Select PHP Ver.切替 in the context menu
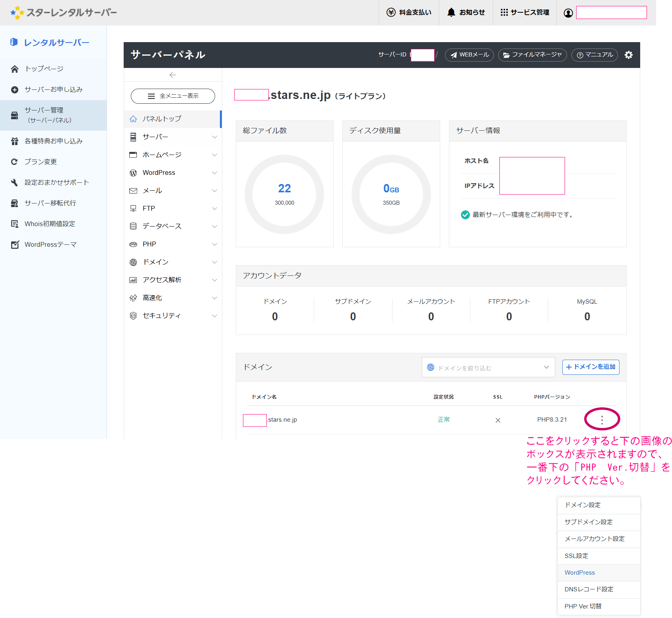Image resolution: width=672 pixels, height=618 pixels. point(583,606)
